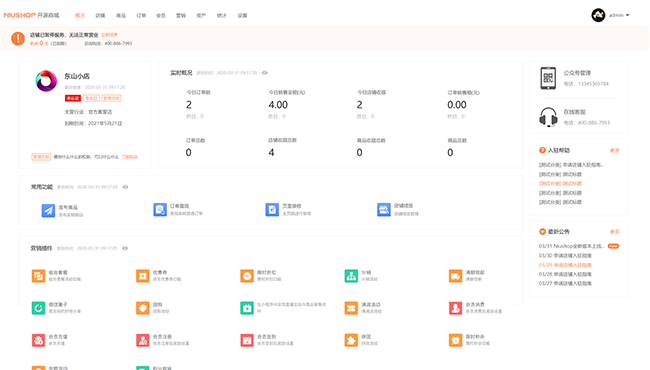
Task: Open the 会员充值 recharge plugin icon
Action: pos(38,340)
